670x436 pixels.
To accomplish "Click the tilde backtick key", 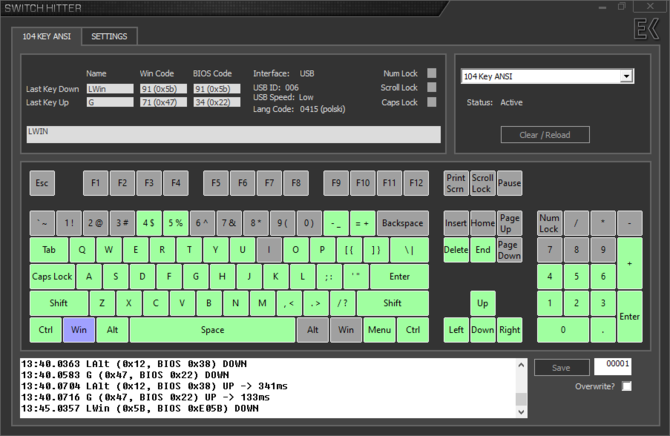I will pos(42,223).
